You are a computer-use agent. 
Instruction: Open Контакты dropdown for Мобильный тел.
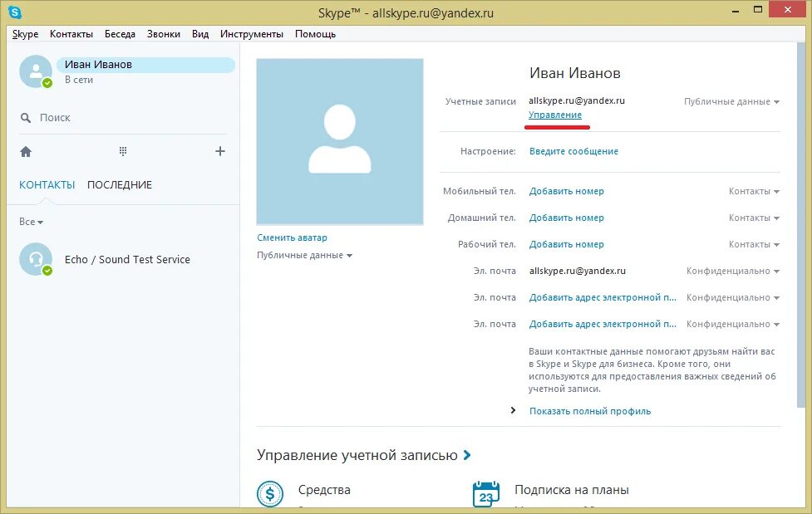[754, 192]
